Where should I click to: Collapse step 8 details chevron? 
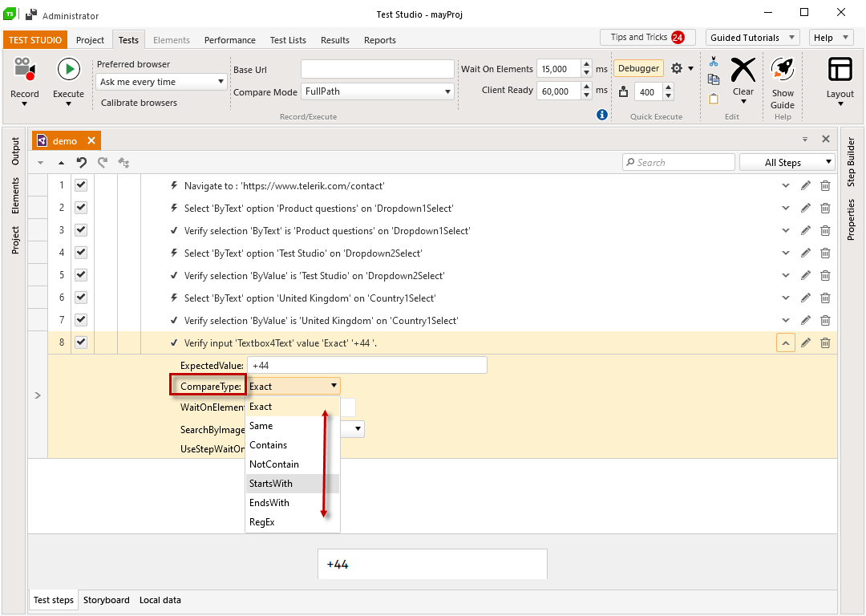click(x=785, y=343)
